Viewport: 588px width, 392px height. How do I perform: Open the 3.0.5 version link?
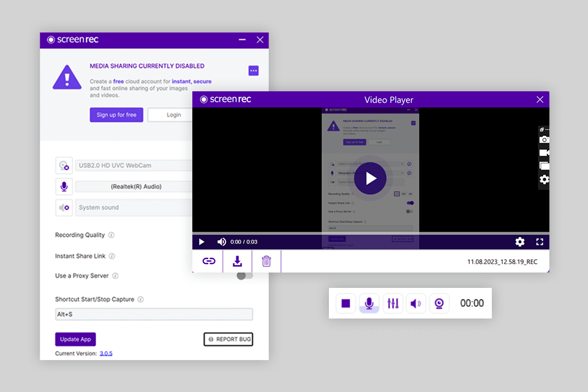pos(106,353)
